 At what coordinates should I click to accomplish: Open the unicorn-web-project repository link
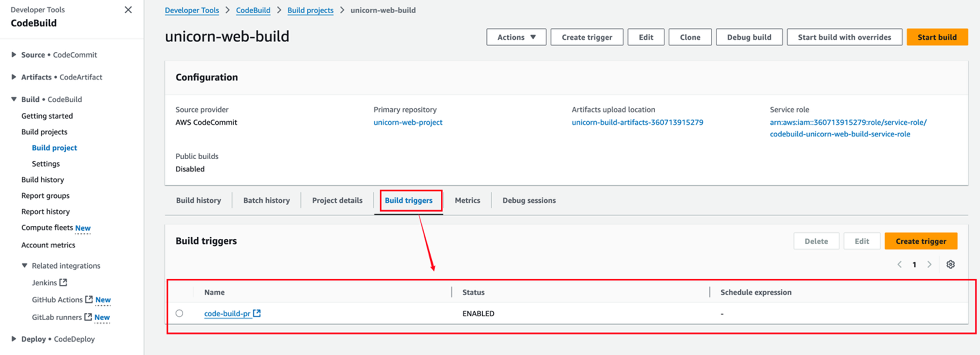point(408,122)
